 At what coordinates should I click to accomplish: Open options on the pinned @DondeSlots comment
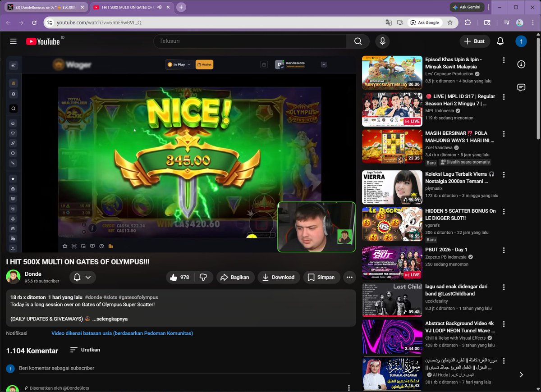(348, 388)
